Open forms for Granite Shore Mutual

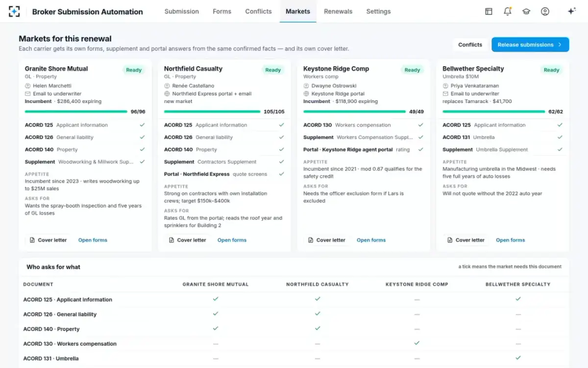pos(93,240)
